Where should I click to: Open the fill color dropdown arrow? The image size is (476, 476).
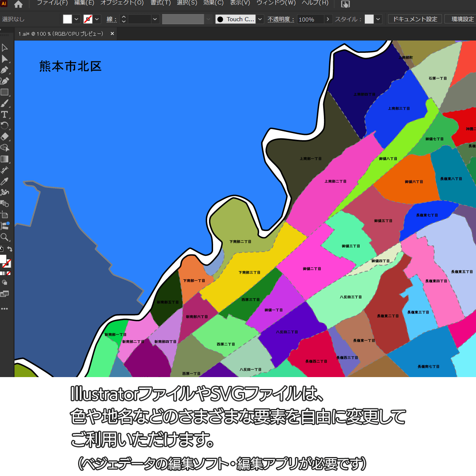click(77, 19)
